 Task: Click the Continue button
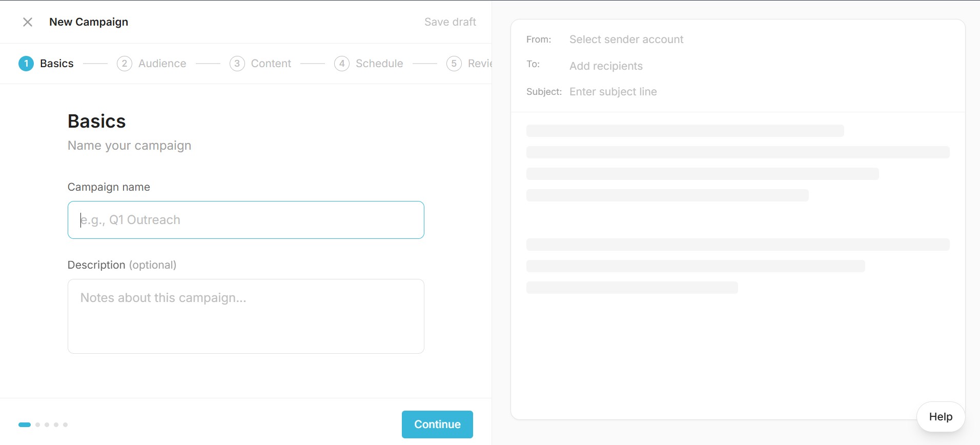coord(437,424)
